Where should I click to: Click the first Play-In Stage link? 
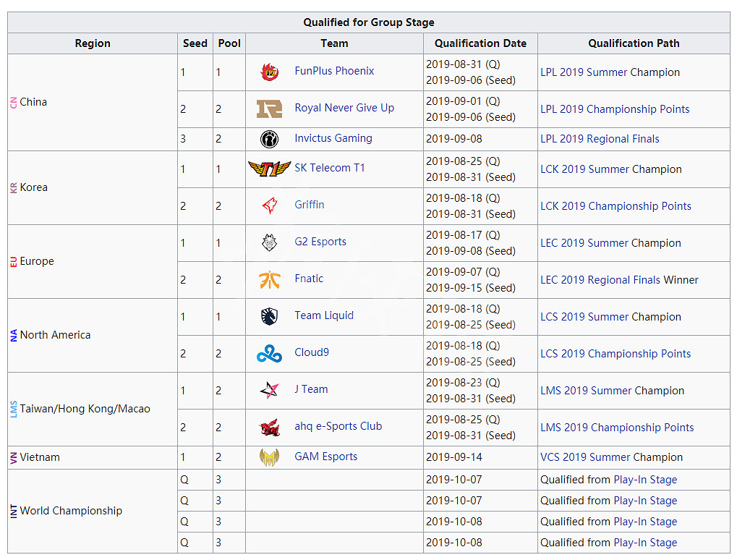645,480
